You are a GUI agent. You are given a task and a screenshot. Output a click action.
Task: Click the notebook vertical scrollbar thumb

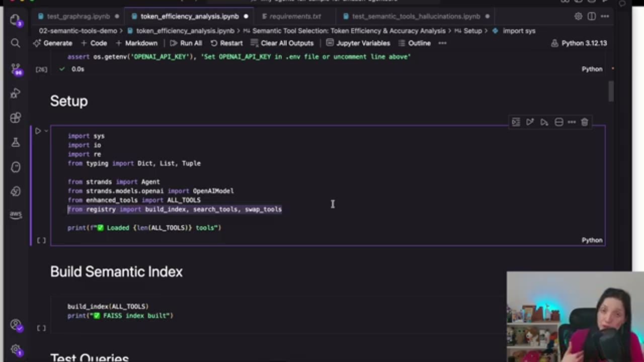(x=611, y=91)
